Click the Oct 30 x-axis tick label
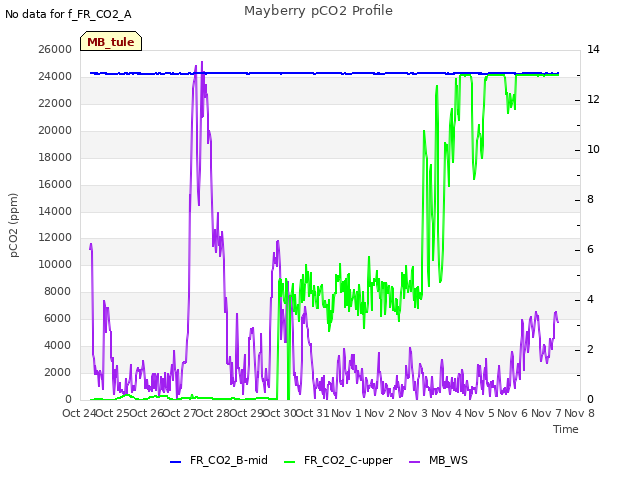The image size is (640, 480). (279, 413)
